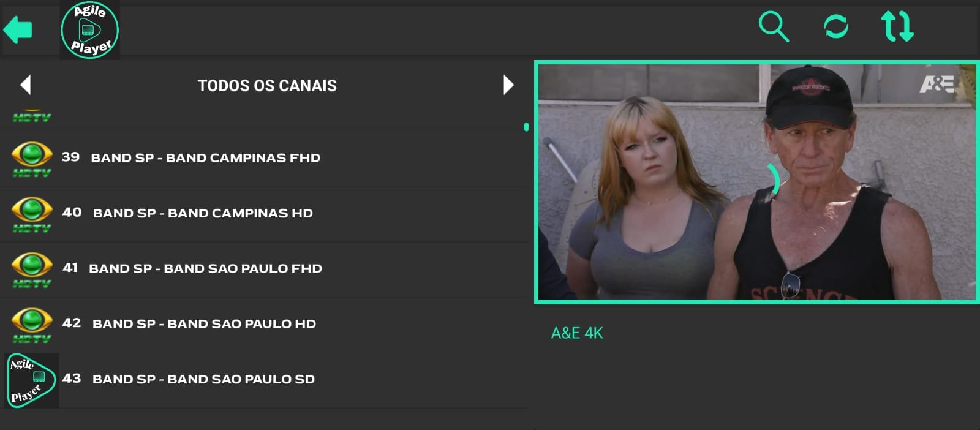Click Band logo of channel 42
The height and width of the screenshot is (430, 980).
(x=32, y=324)
